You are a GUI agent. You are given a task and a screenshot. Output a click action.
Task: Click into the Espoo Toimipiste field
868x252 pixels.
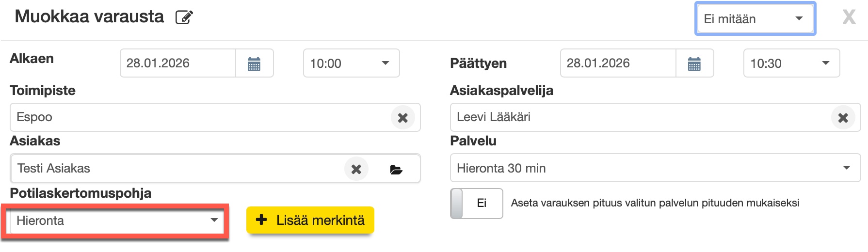coord(199,117)
